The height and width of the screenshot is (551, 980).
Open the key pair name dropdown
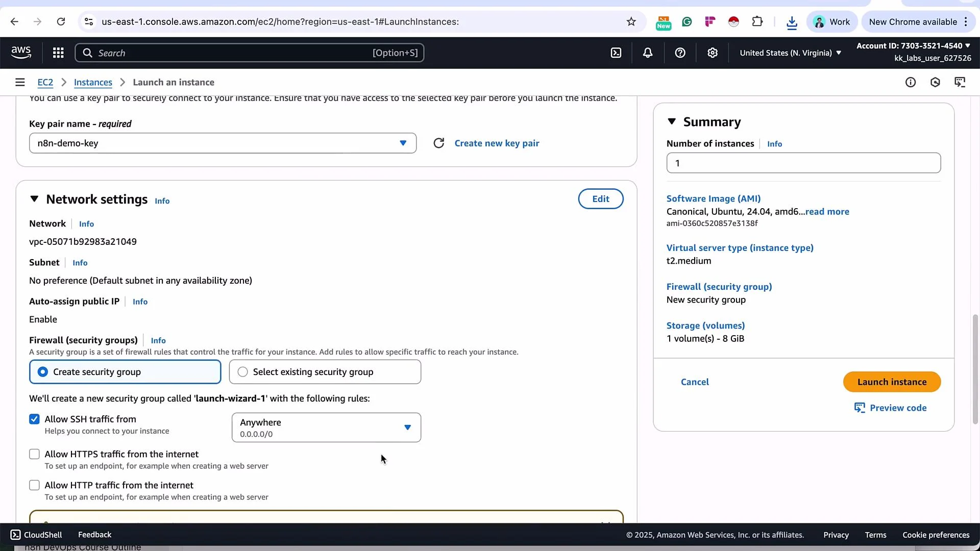point(223,143)
